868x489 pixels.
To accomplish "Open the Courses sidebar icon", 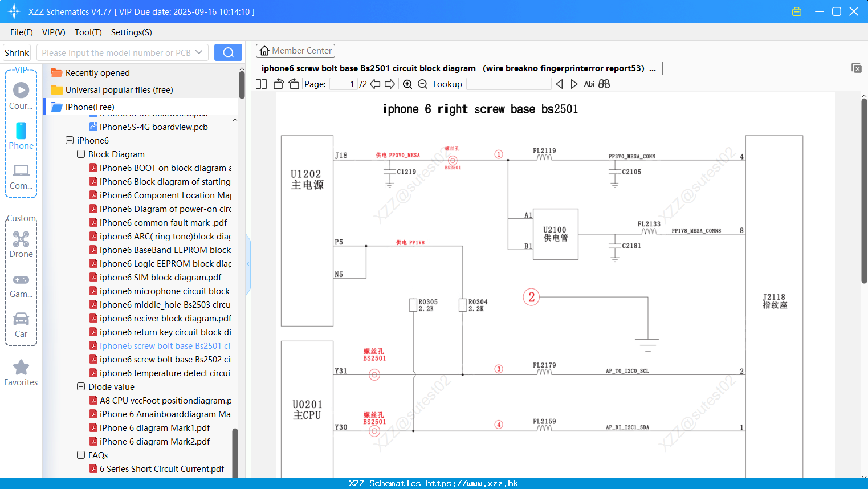I will [21, 96].
